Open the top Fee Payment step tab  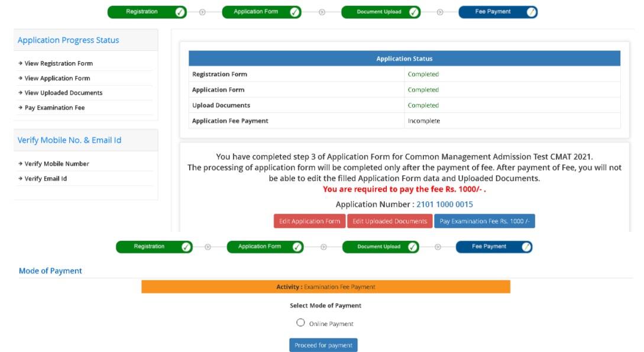tap(498, 12)
